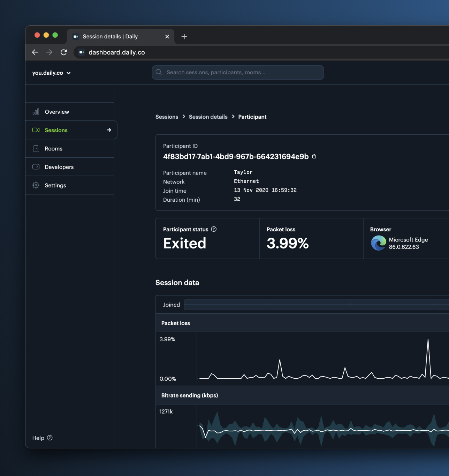449x476 pixels.
Task: Click the dashboard.daily.co address bar
Action: click(261, 52)
